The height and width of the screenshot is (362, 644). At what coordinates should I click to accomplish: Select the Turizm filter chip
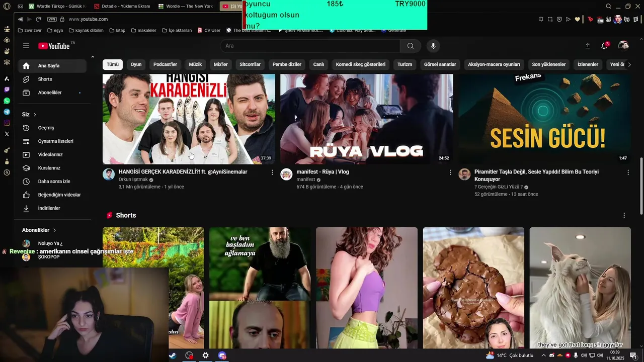click(x=405, y=64)
